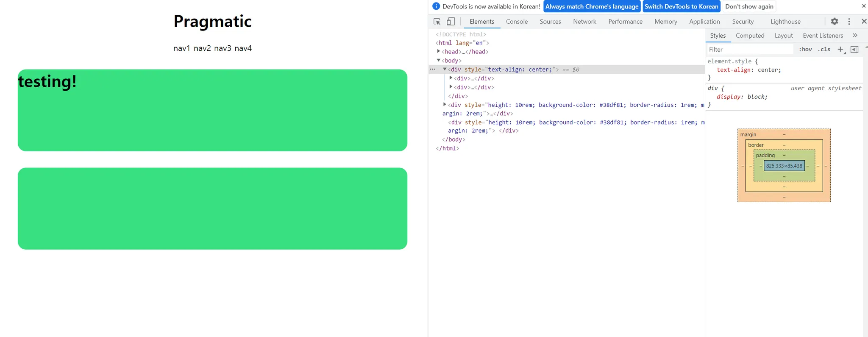The image size is (868, 337).
Task: Expand the head element node
Action: pyautogui.click(x=439, y=51)
